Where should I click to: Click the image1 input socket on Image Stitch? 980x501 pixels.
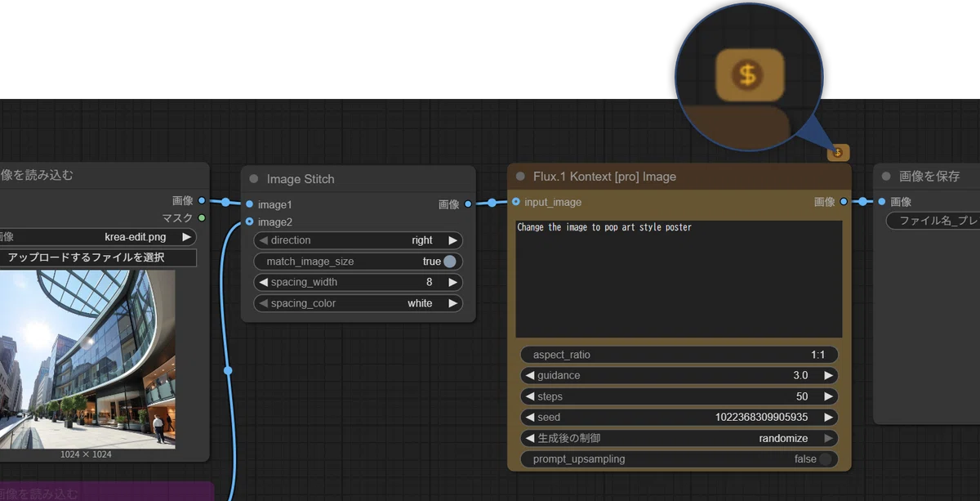click(249, 204)
